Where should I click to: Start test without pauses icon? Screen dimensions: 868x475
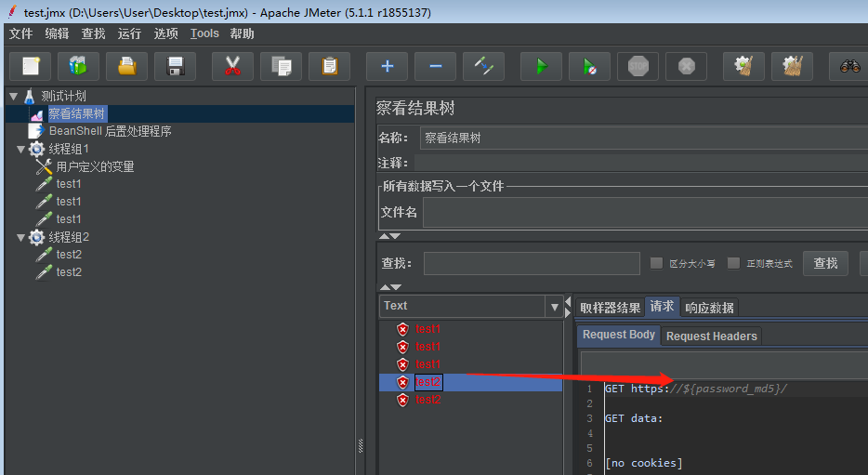click(x=589, y=66)
